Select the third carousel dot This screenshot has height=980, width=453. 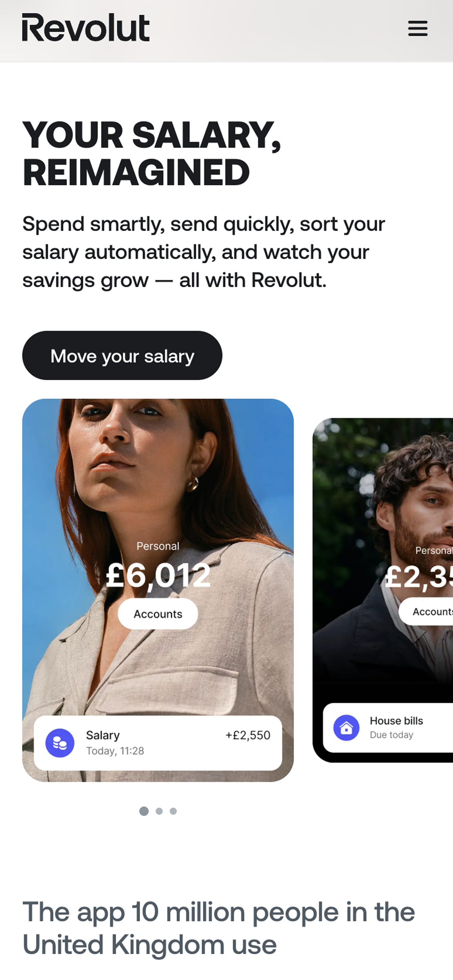click(x=173, y=811)
